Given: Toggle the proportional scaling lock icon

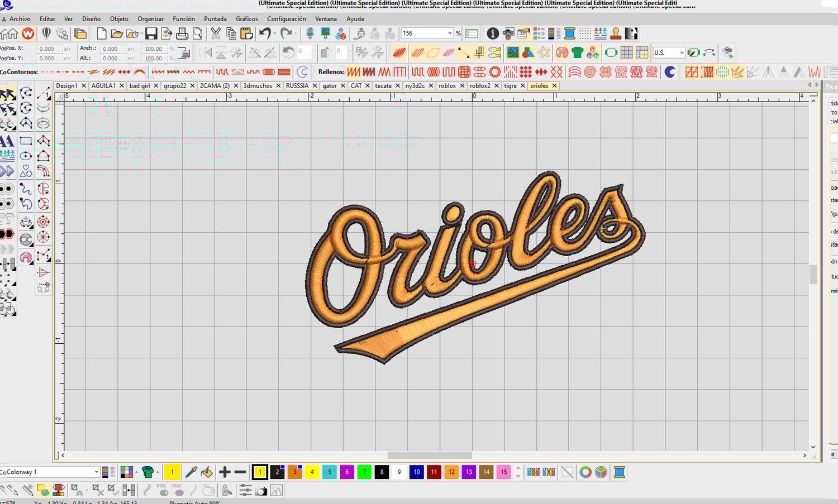Looking at the screenshot, I should [x=184, y=53].
